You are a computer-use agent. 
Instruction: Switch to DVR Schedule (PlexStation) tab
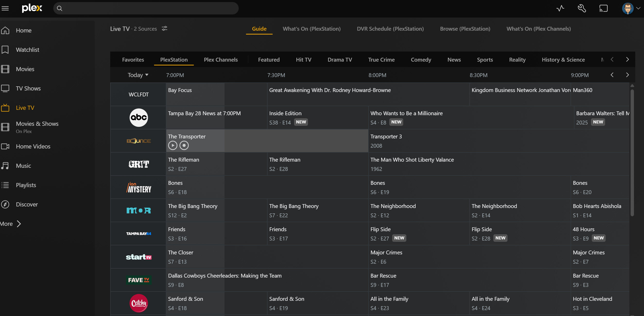pos(390,29)
